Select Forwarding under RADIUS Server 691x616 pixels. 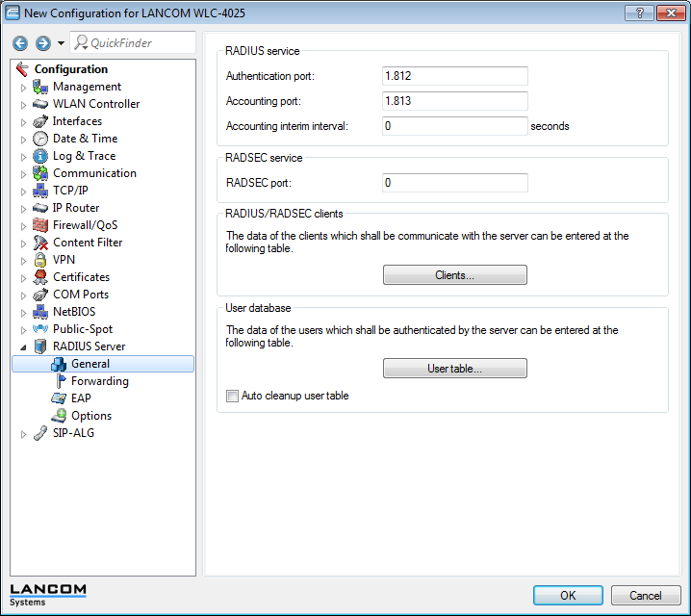[99, 381]
